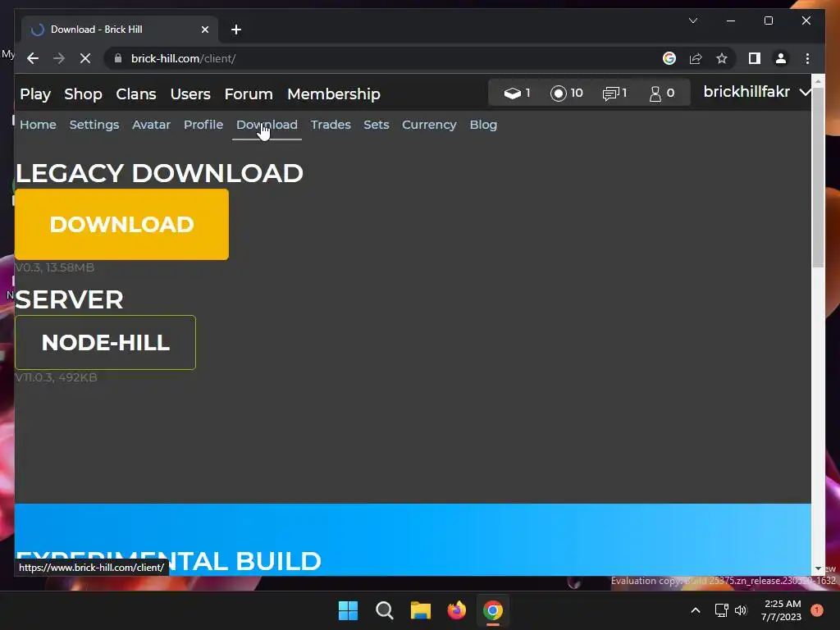Select the Download sub-navigation tab
The width and height of the screenshot is (840, 630).
tap(267, 125)
